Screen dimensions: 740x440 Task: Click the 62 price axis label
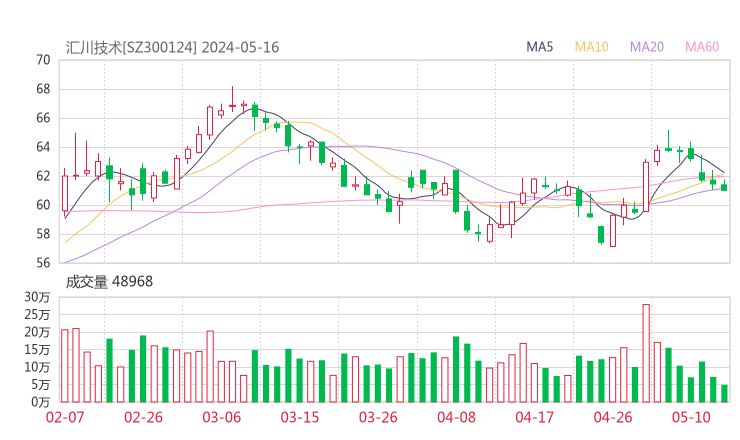43,176
